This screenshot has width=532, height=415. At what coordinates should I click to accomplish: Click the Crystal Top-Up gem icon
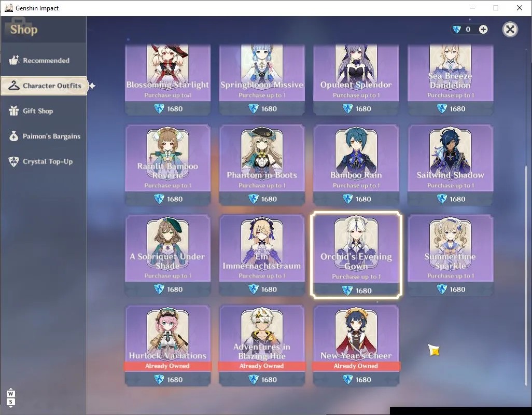tap(14, 161)
